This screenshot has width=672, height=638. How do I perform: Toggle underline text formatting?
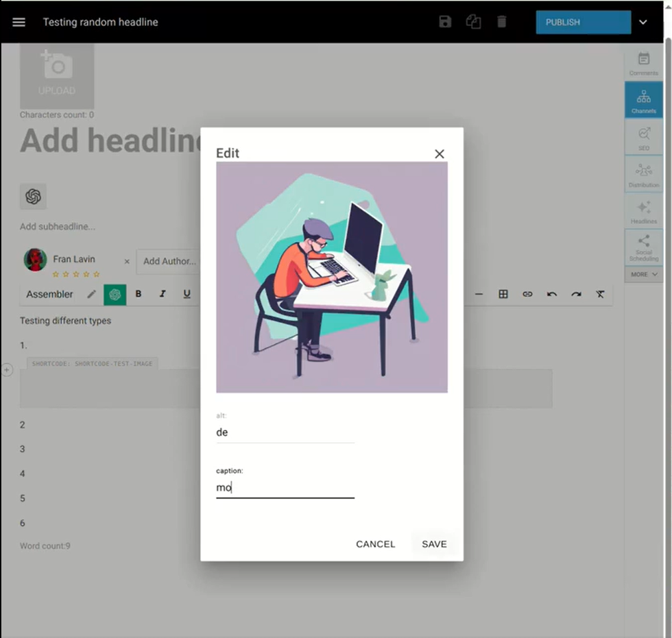(x=187, y=294)
